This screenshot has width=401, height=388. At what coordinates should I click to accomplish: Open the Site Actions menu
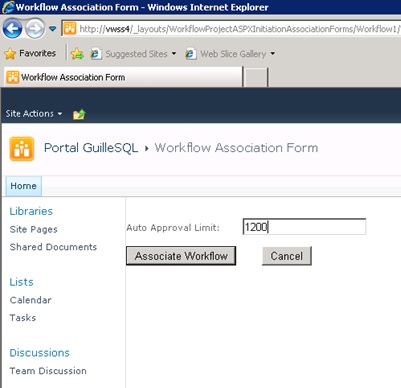pos(34,114)
